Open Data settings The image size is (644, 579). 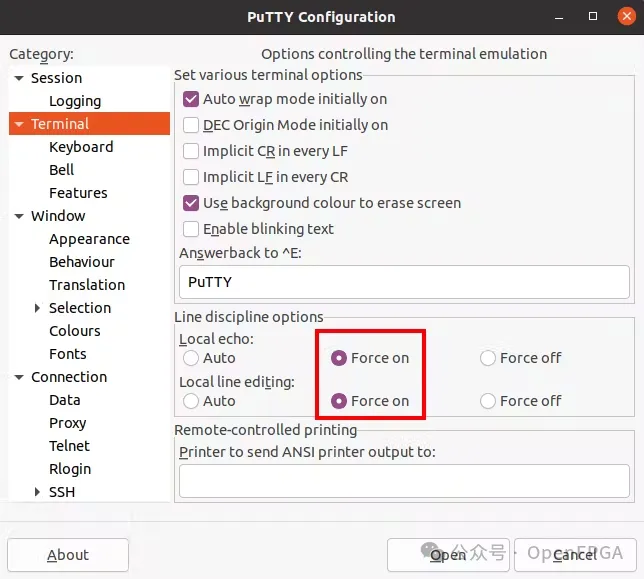click(64, 400)
